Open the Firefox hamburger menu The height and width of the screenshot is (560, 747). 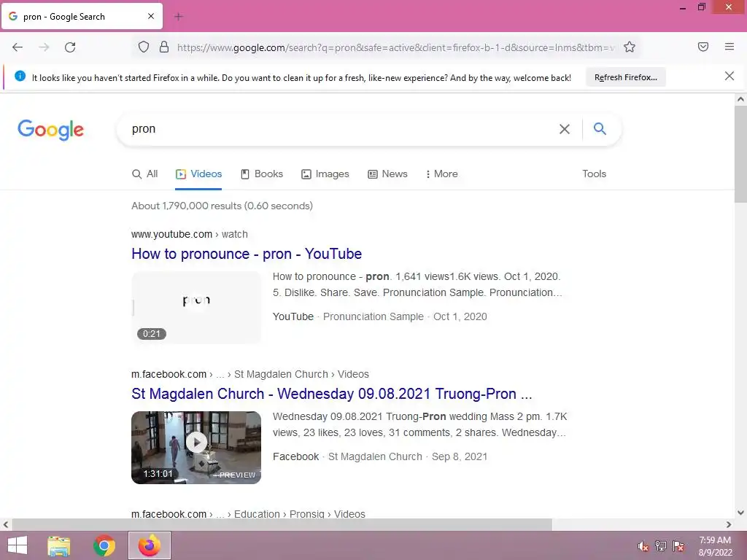729,47
